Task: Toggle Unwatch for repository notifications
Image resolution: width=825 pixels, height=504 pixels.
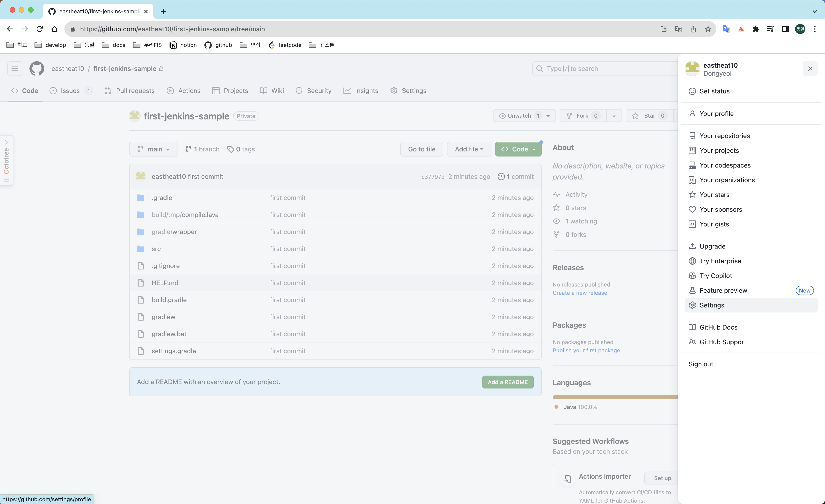Action: [519, 116]
